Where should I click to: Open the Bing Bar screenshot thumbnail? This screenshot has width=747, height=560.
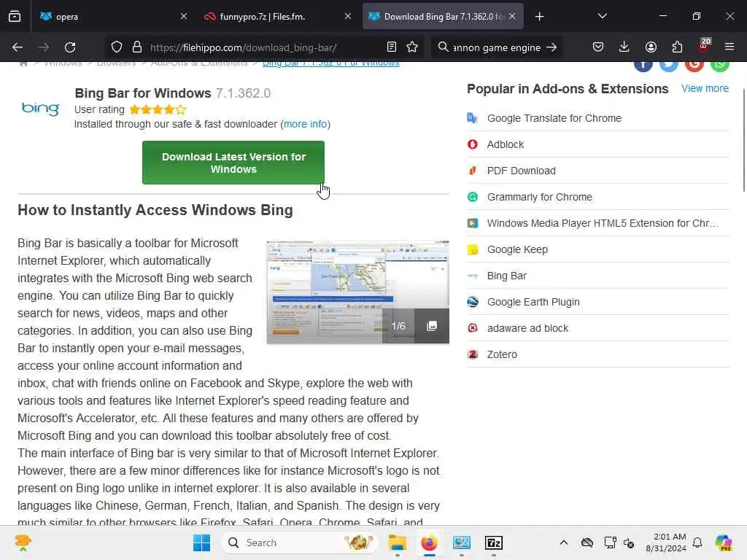[x=357, y=292]
